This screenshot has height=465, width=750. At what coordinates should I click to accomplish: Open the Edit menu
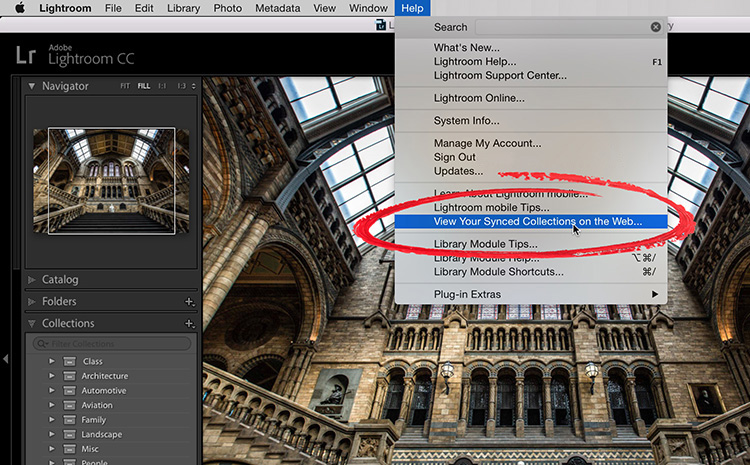[x=144, y=8]
